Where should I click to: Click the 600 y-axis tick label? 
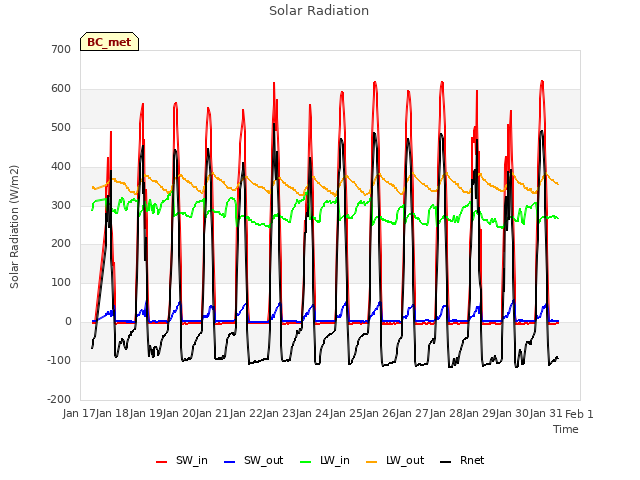[x=61, y=89]
